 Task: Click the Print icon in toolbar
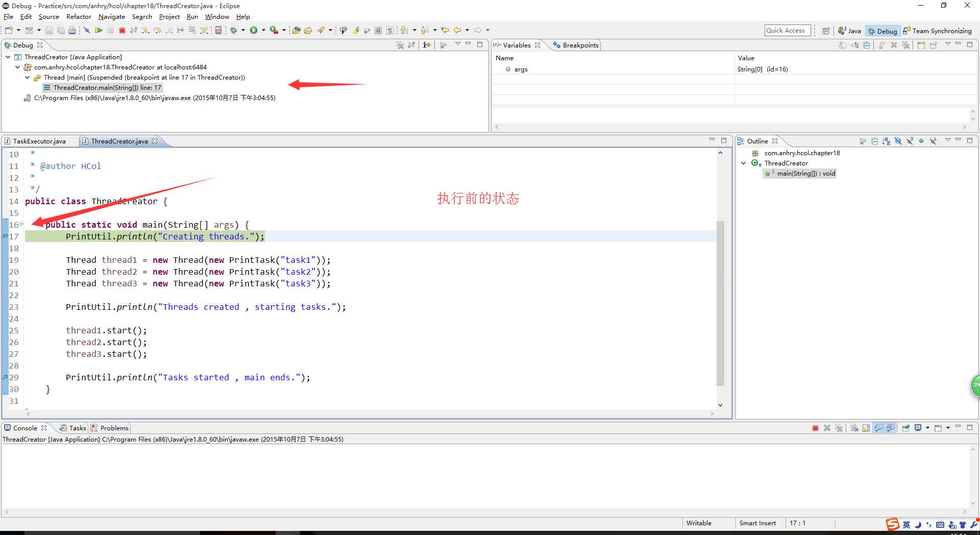tap(72, 30)
